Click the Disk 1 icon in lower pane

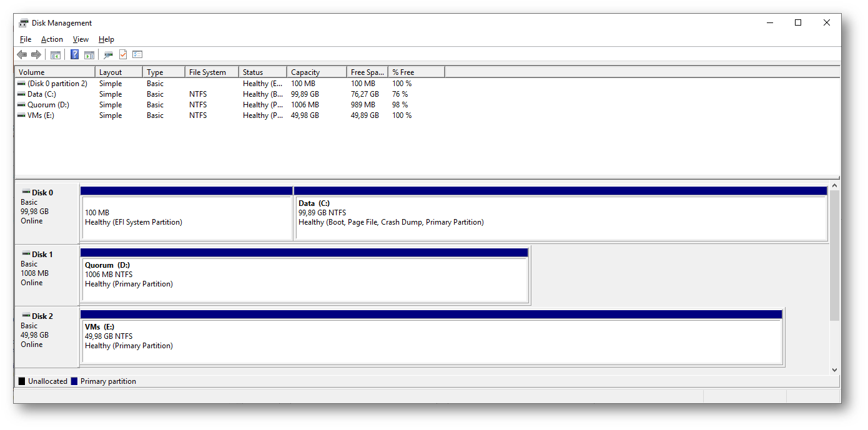[x=26, y=254]
